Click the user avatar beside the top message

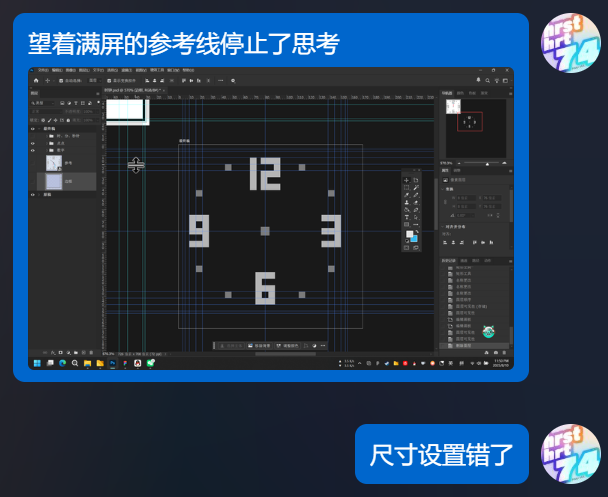tap(570, 43)
